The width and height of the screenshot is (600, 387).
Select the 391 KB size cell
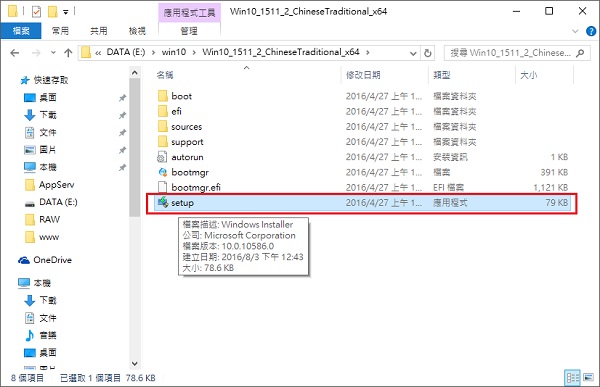554,172
